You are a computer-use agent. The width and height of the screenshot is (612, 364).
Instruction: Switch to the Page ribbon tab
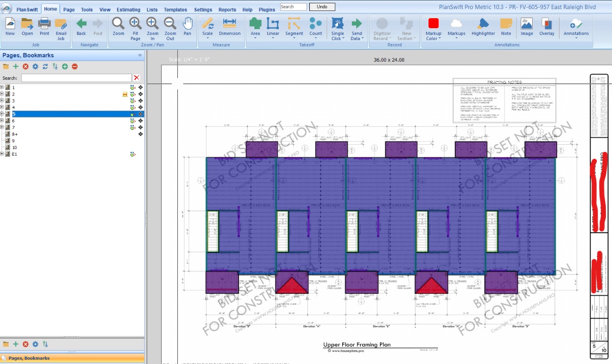click(x=69, y=10)
